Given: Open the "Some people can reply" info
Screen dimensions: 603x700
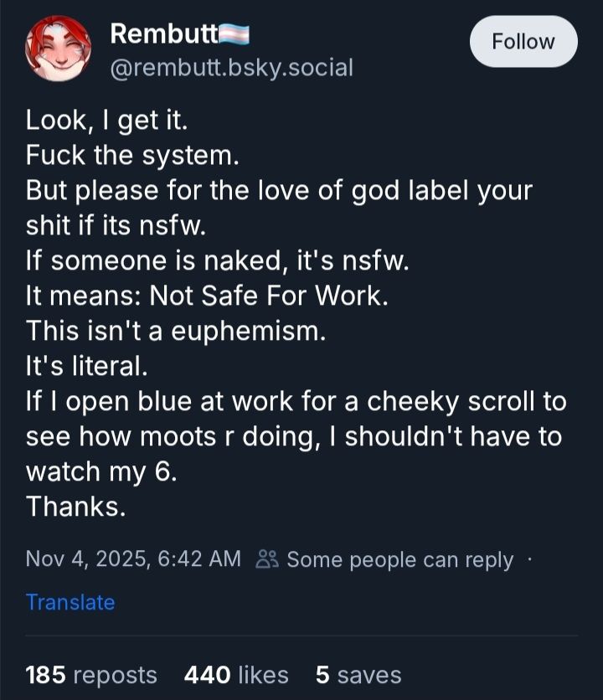Looking at the screenshot, I should [399, 559].
